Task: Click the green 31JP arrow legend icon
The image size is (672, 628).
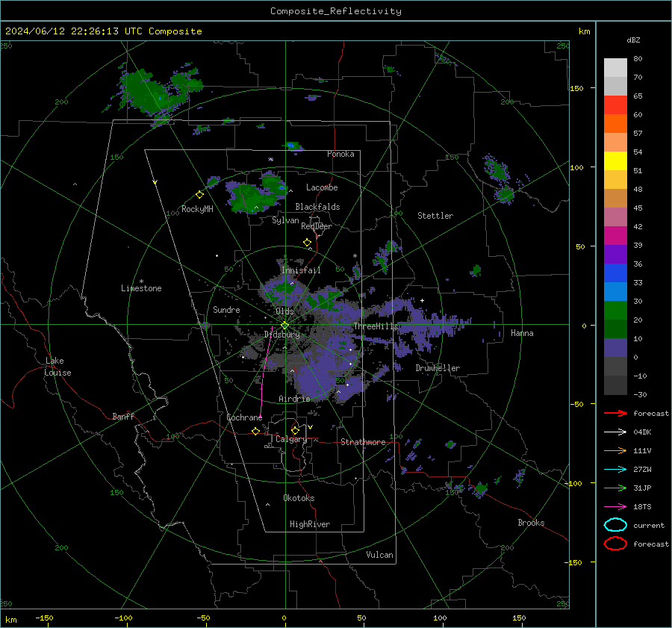Action: click(615, 488)
